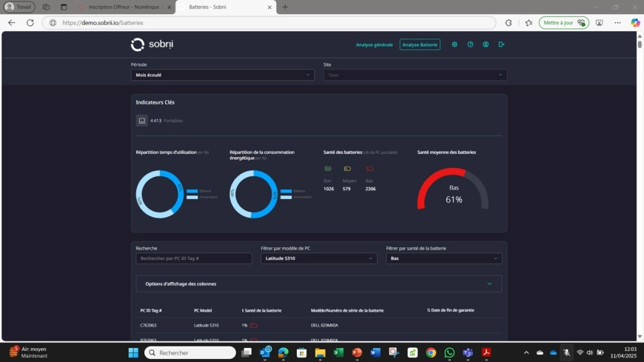Click the 'Bon' count 1026
644x362 pixels.
(329, 189)
